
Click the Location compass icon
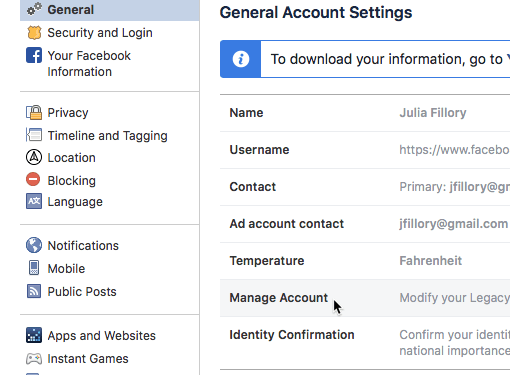click(x=34, y=157)
